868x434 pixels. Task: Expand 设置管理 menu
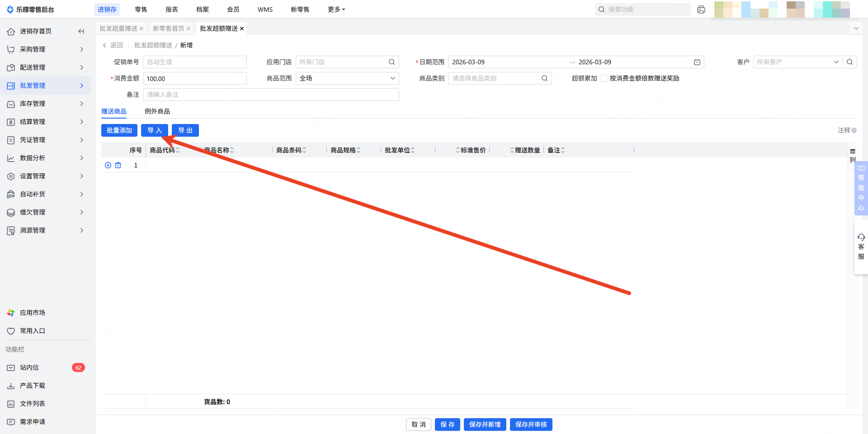[x=45, y=176]
